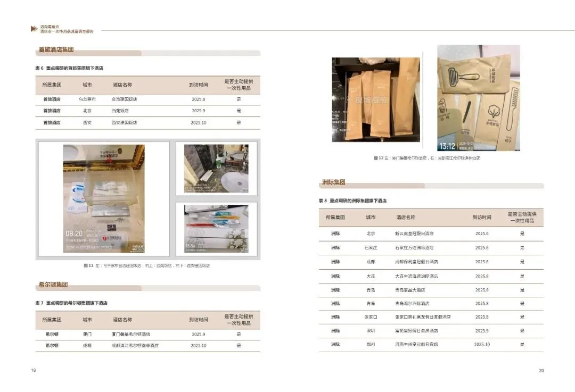Select the caption 表 6 重点调研的首旅集团旗下酒店
Image resolution: width=575 pixels, height=392 pixels.
coord(69,68)
